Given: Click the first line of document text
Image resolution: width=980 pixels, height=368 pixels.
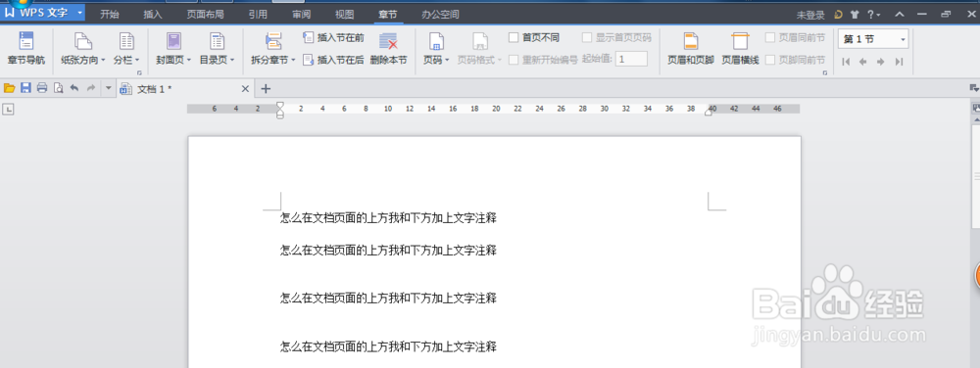Looking at the screenshot, I should coord(388,217).
